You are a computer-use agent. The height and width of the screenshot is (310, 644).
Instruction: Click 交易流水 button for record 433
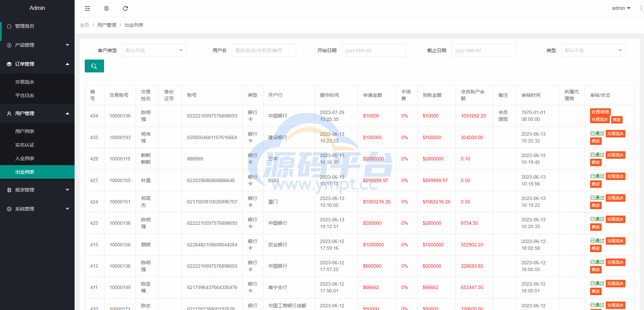point(616,134)
